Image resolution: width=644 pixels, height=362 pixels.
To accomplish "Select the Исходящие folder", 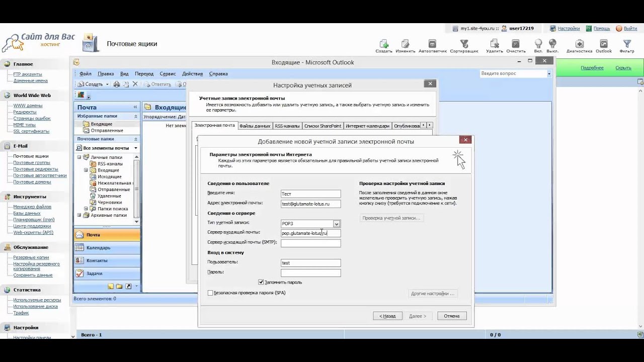I will [x=109, y=177].
